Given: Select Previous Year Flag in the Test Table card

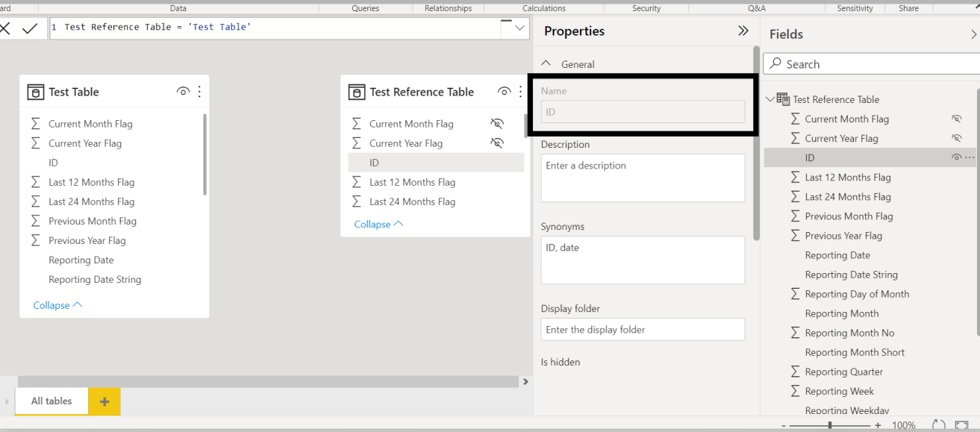Looking at the screenshot, I should 87,240.
